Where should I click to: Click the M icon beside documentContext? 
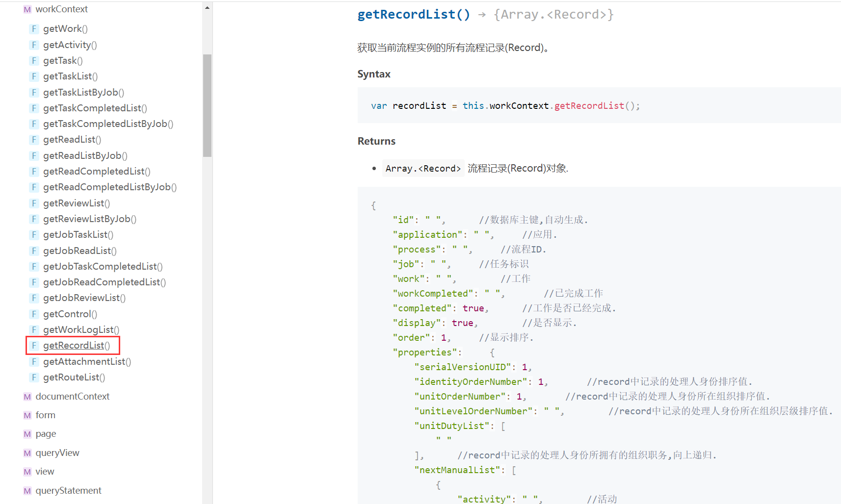pos(27,397)
